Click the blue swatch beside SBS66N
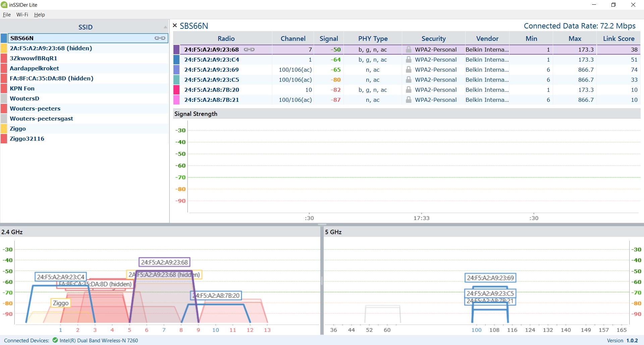The height and width of the screenshot is (345, 644). pyautogui.click(x=4, y=38)
